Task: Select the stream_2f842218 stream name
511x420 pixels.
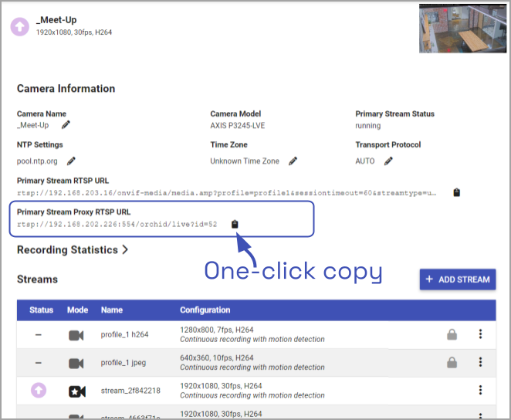Action: tap(130, 391)
